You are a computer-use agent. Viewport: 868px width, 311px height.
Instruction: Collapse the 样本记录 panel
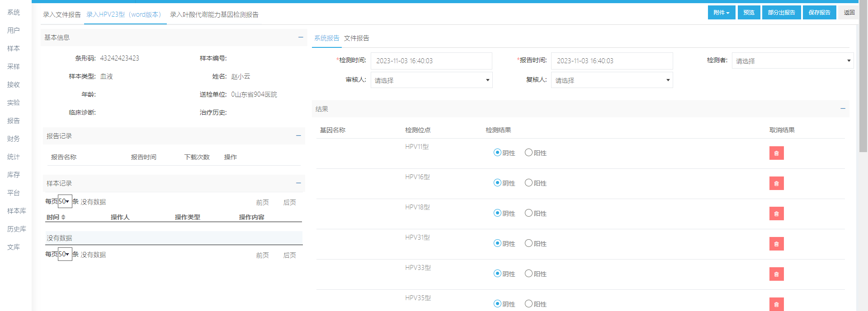(298, 183)
